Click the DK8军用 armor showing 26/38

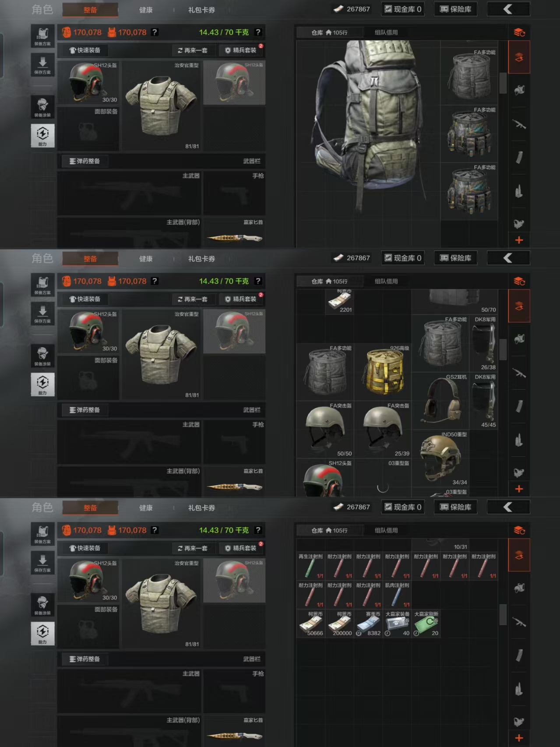click(483, 343)
